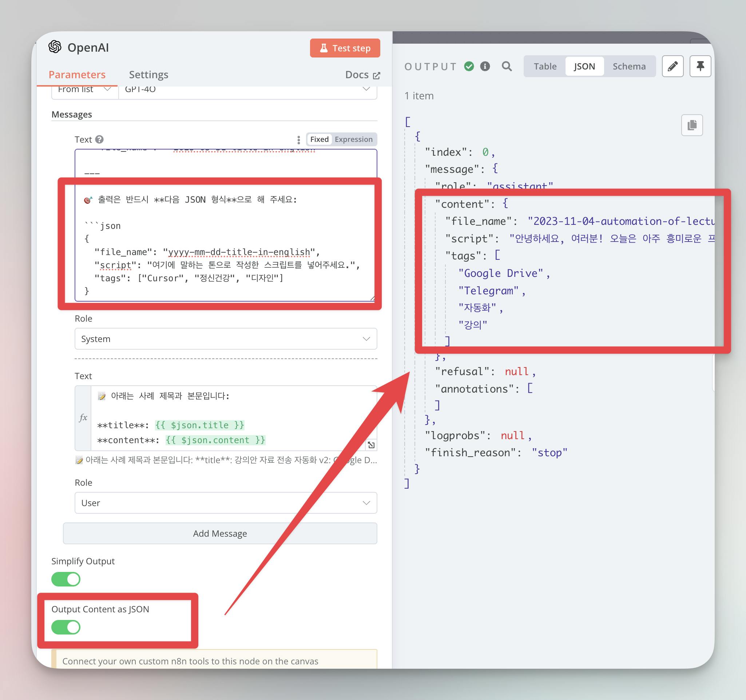Click the OpenAI logo icon
This screenshot has width=746, height=700.
55,47
